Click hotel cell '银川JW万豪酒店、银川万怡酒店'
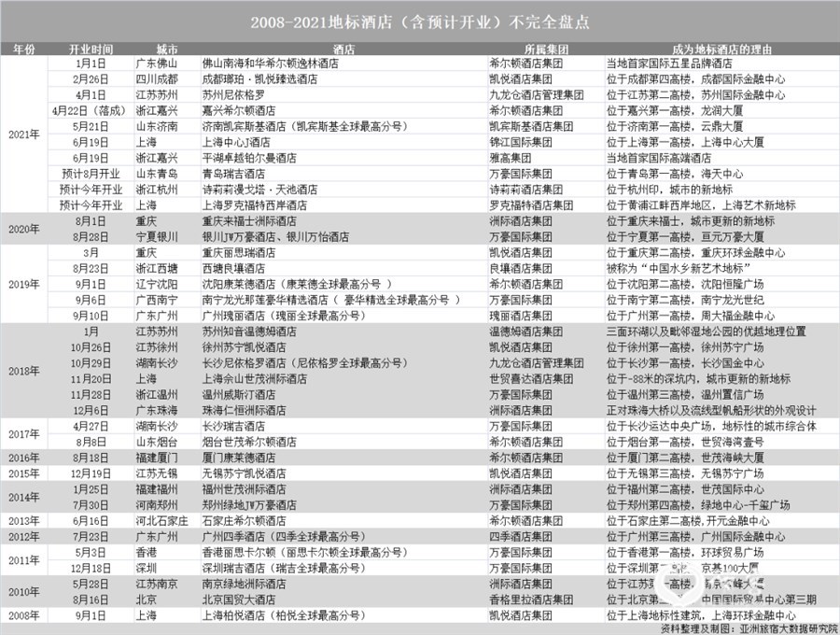 [x=275, y=237]
